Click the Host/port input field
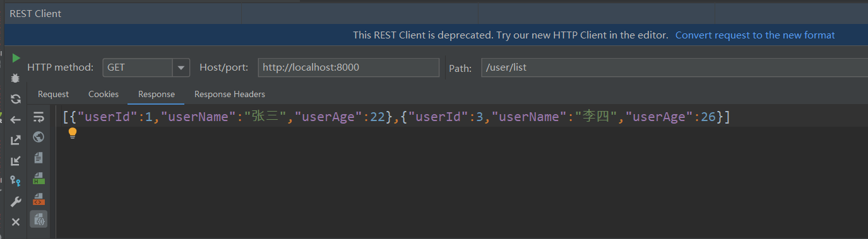The width and height of the screenshot is (868, 239). coord(348,67)
